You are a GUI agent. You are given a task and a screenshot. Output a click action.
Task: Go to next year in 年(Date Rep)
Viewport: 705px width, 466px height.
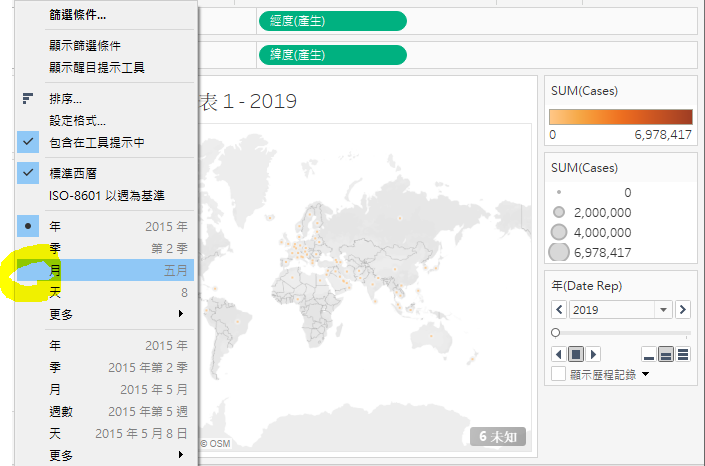pyautogui.click(x=683, y=309)
